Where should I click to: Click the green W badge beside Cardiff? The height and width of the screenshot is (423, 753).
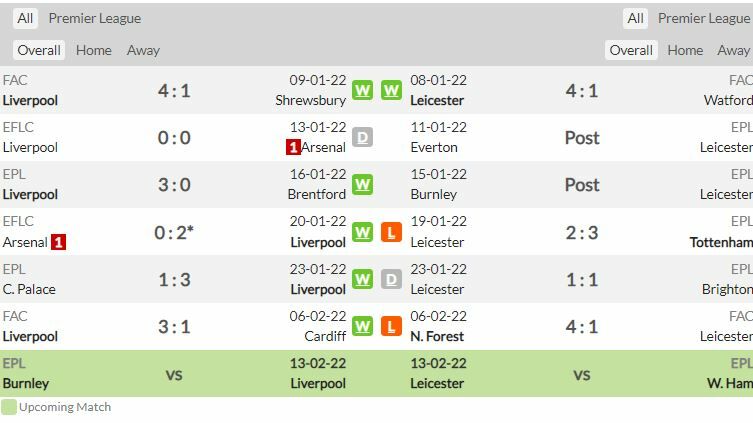point(362,327)
